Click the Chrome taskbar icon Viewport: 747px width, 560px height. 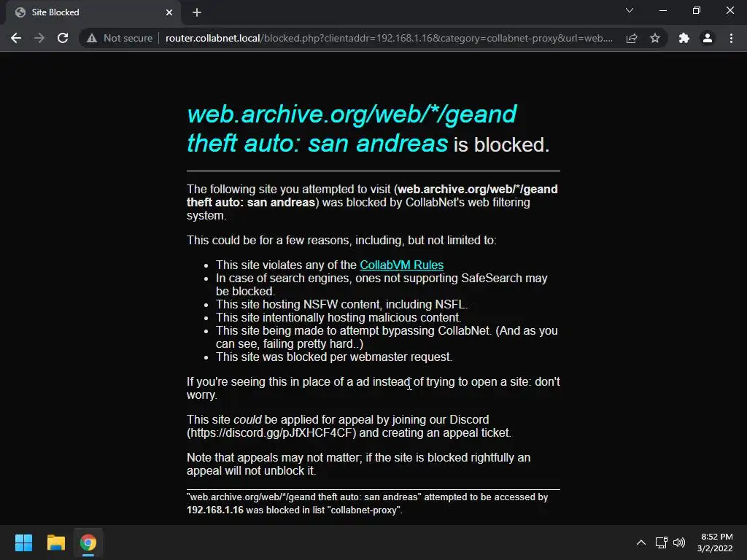[88, 542]
